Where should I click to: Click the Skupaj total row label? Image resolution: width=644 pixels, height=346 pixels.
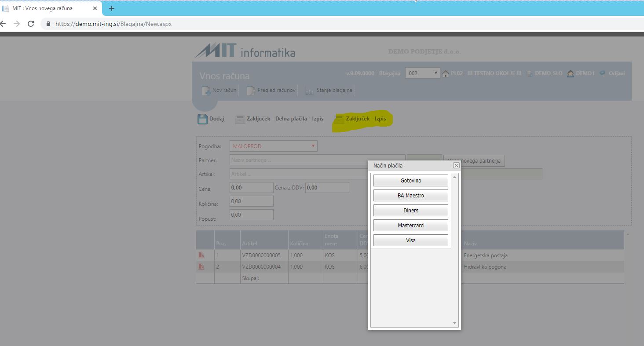pyautogui.click(x=250, y=278)
